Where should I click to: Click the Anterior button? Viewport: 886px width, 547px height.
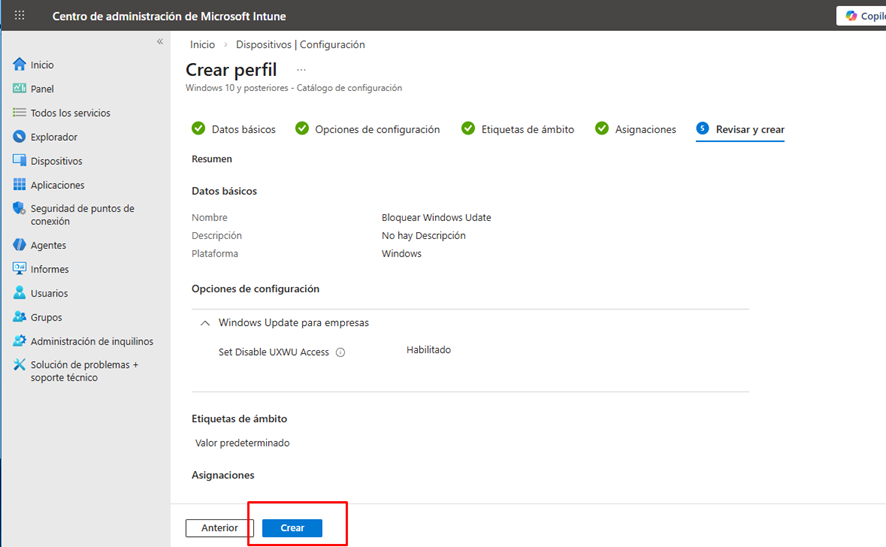click(219, 528)
